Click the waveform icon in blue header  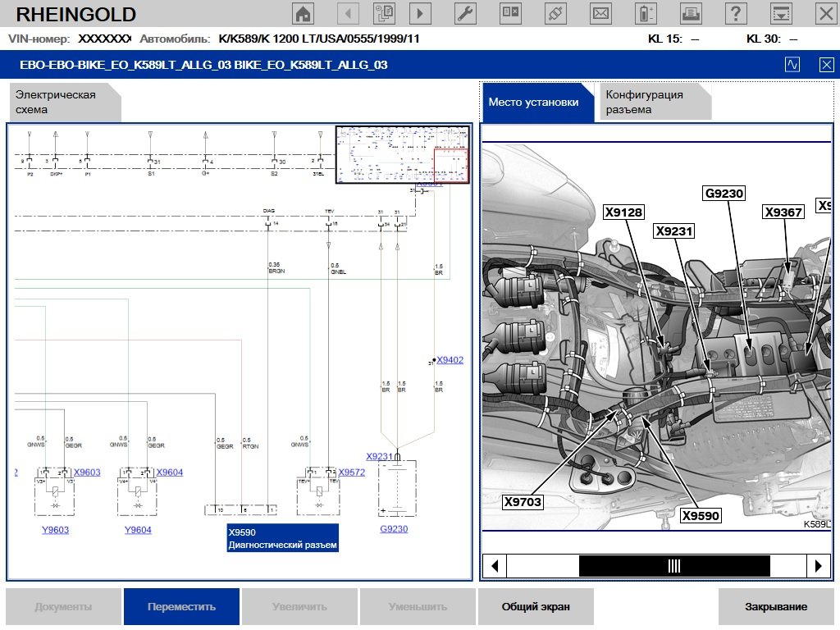pyautogui.click(x=792, y=65)
